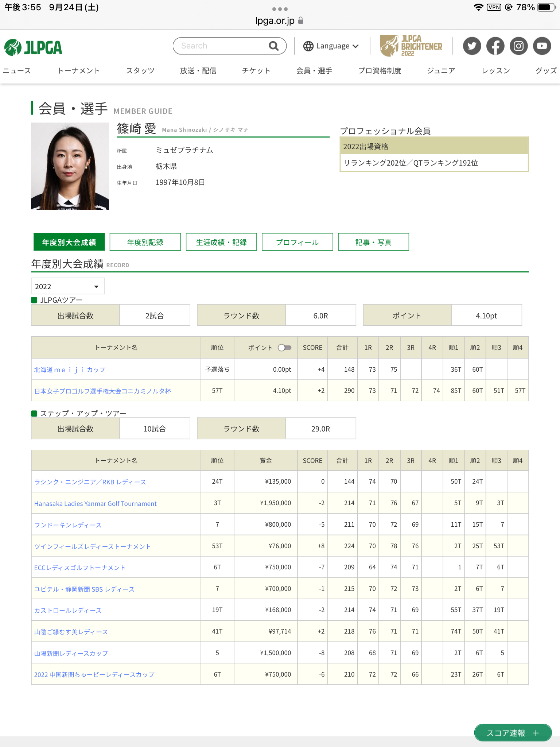Image resolution: width=560 pixels, height=747 pixels.
Task: Open the グッズ menu
Action: (x=546, y=71)
